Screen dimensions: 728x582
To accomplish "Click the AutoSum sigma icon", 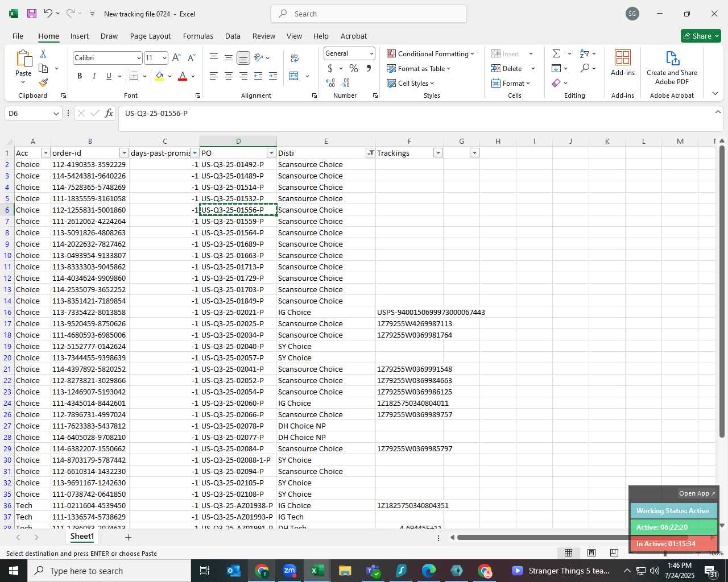I will click(x=556, y=53).
